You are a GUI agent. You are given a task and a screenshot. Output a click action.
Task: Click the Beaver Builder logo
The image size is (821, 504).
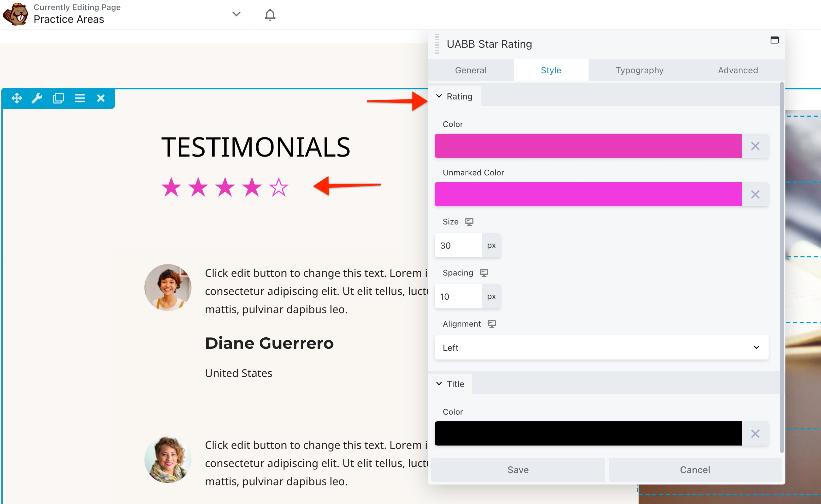(15, 14)
